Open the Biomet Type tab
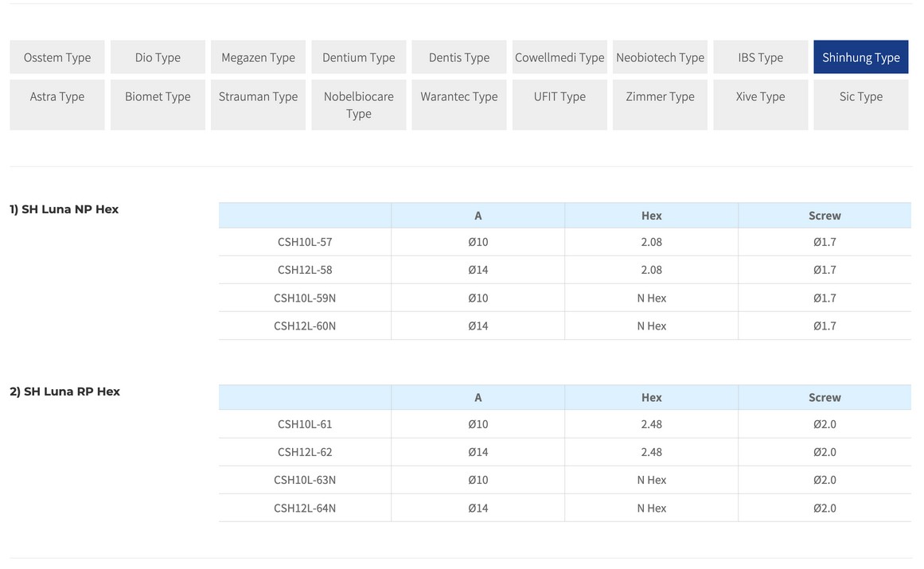Image resolution: width=924 pixels, height=569 pixels. click(158, 97)
